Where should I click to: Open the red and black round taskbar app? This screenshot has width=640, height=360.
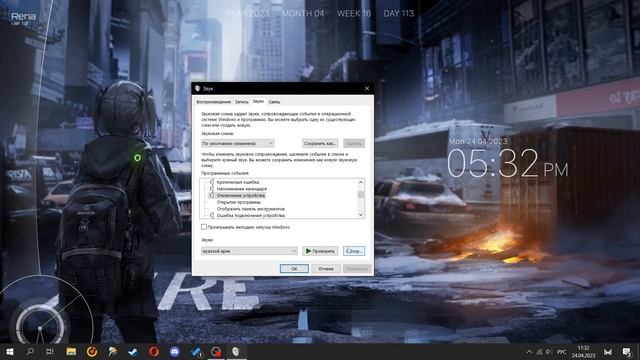coord(216,351)
